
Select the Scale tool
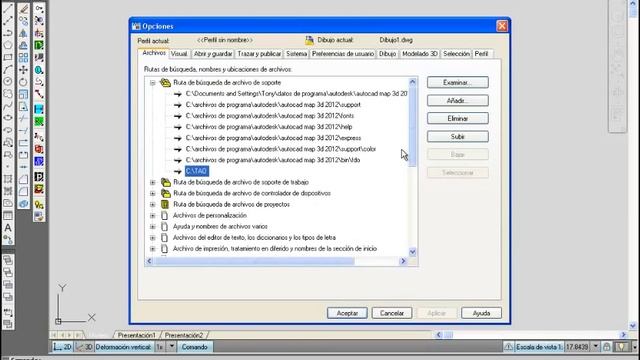23,94
